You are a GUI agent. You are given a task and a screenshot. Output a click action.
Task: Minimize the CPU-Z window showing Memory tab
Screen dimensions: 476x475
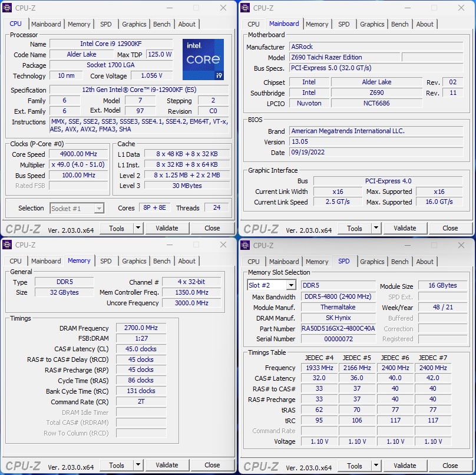[169, 245]
